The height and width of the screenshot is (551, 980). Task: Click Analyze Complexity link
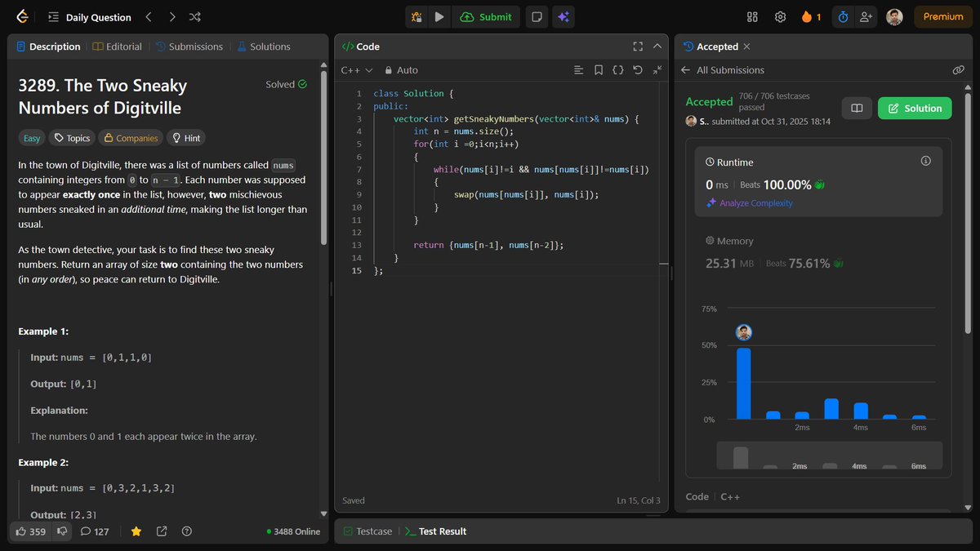click(750, 203)
